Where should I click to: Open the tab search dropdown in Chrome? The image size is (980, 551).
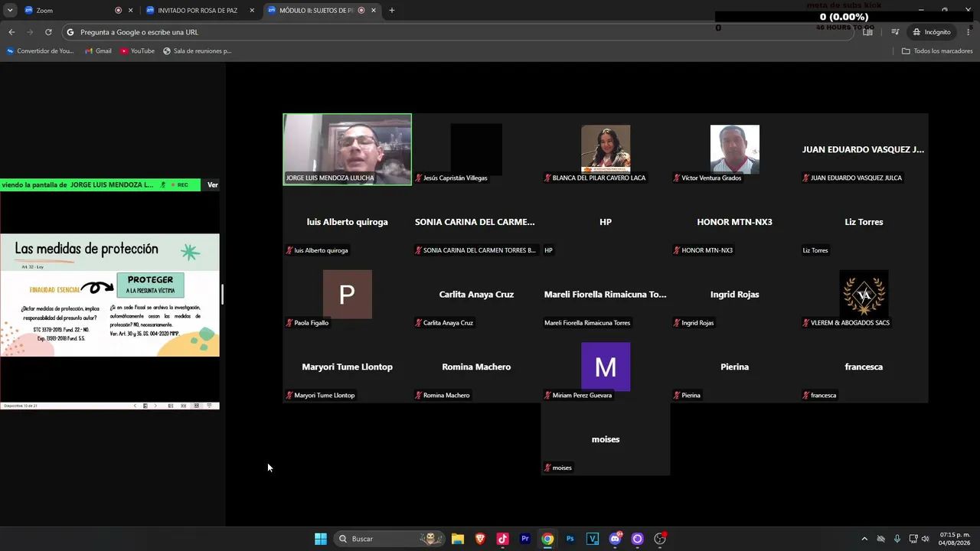pyautogui.click(x=10, y=11)
